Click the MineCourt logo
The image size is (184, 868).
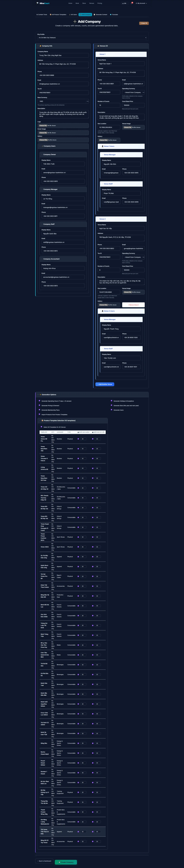(x=43, y=3)
